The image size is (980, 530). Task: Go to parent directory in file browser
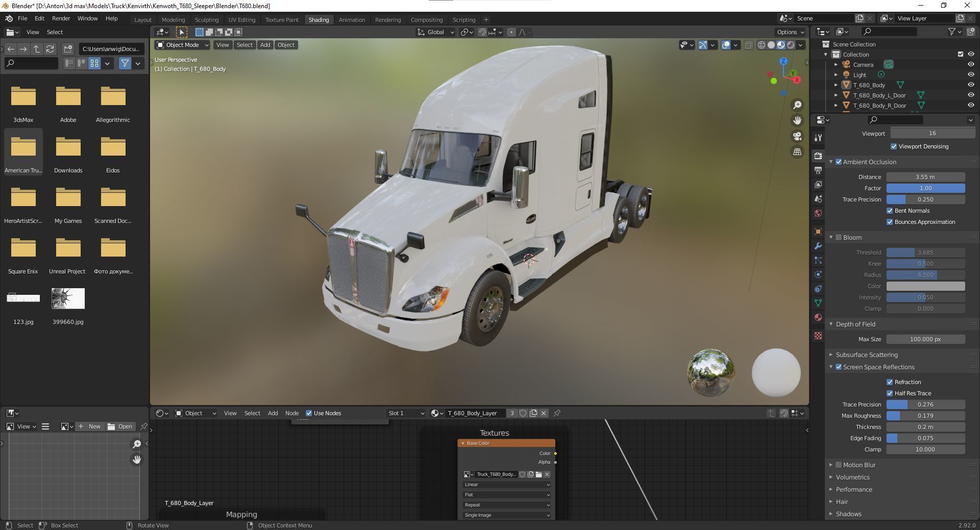click(37, 49)
